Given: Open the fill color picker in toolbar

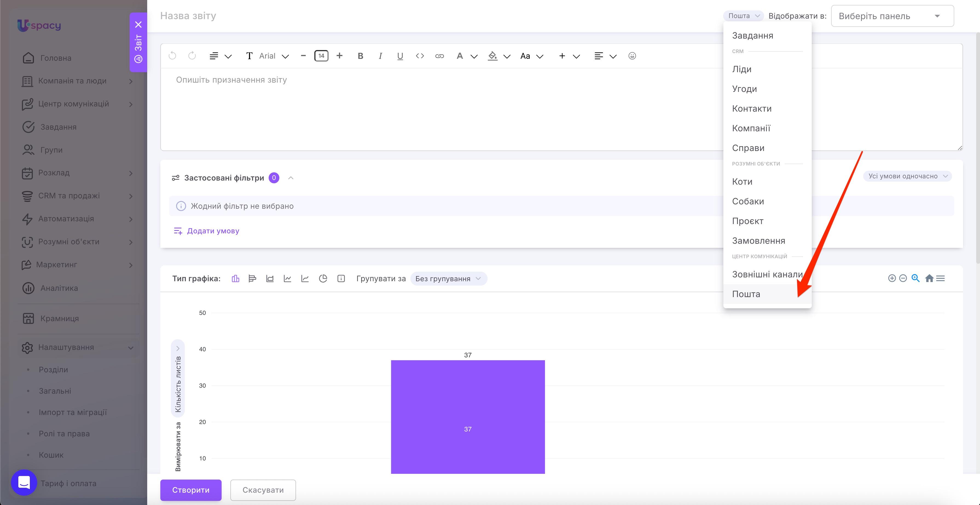Looking at the screenshot, I should [492, 56].
